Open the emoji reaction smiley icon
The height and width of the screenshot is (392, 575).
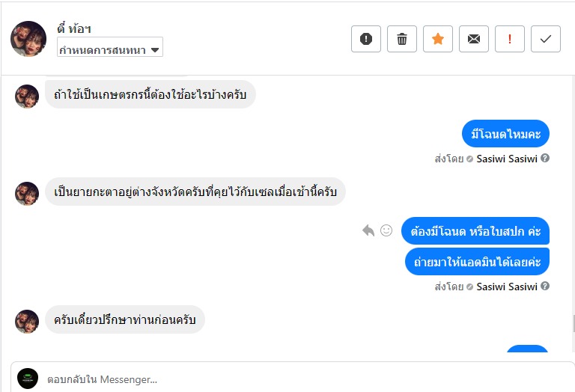click(x=386, y=230)
